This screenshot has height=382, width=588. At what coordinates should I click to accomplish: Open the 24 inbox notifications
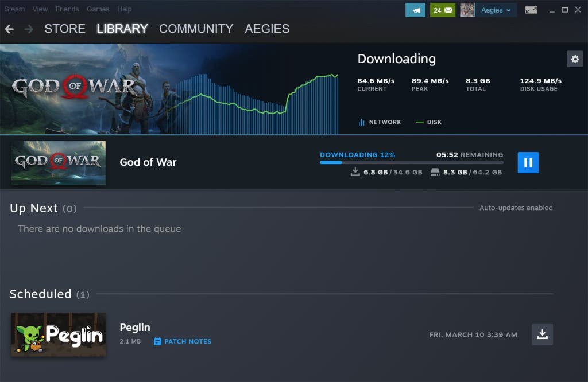(x=443, y=10)
